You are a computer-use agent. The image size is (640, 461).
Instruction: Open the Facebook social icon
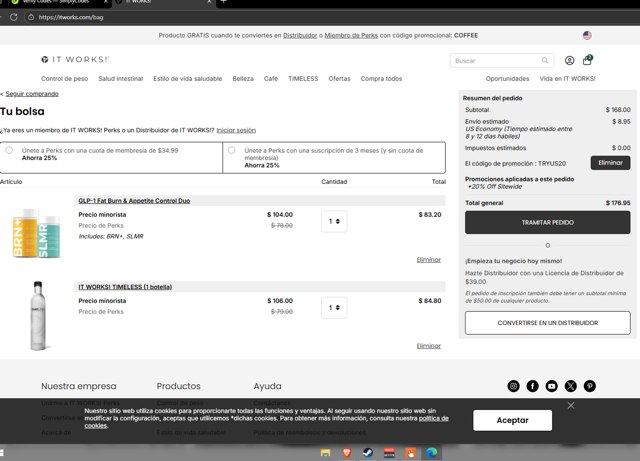pyautogui.click(x=532, y=386)
